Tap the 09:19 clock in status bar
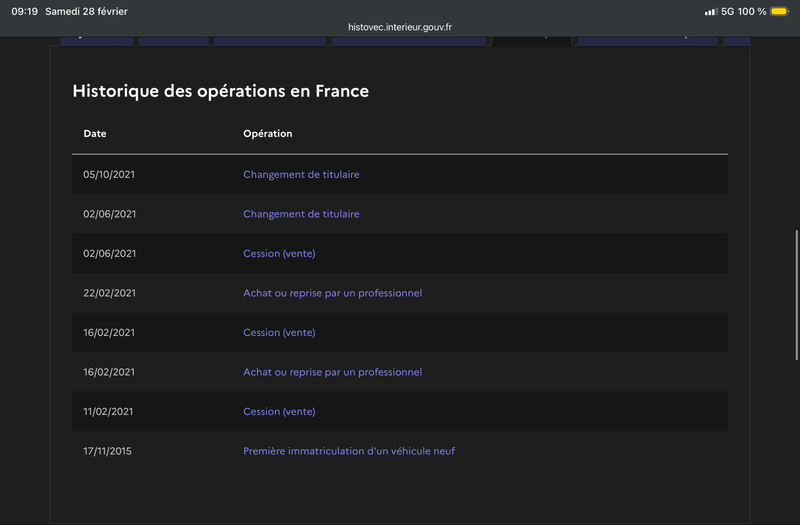 click(x=24, y=12)
